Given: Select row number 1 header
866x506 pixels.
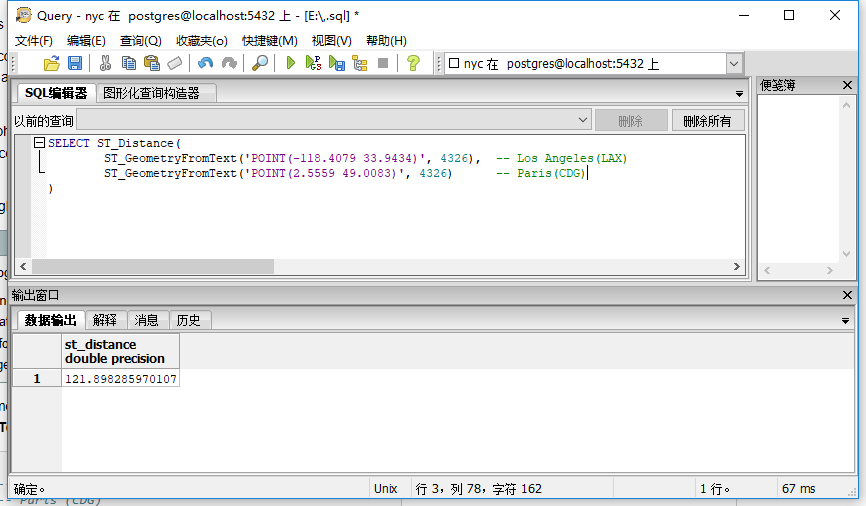Looking at the screenshot, I should point(37,379).
